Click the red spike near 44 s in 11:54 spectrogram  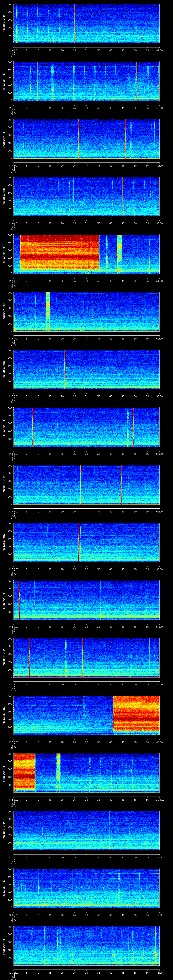122,485
